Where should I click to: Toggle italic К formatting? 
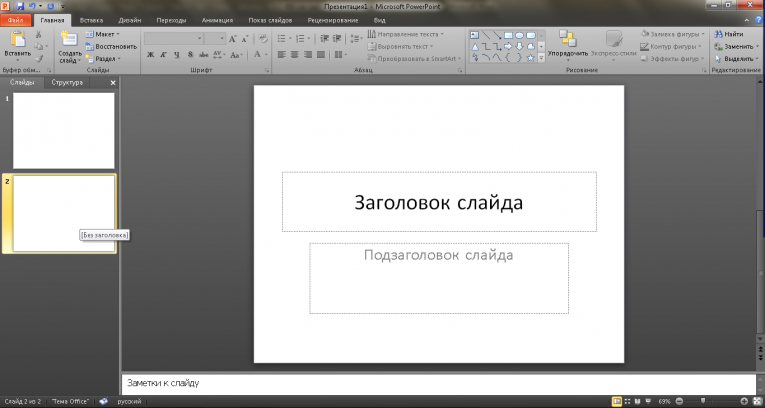tap(163, 56)
